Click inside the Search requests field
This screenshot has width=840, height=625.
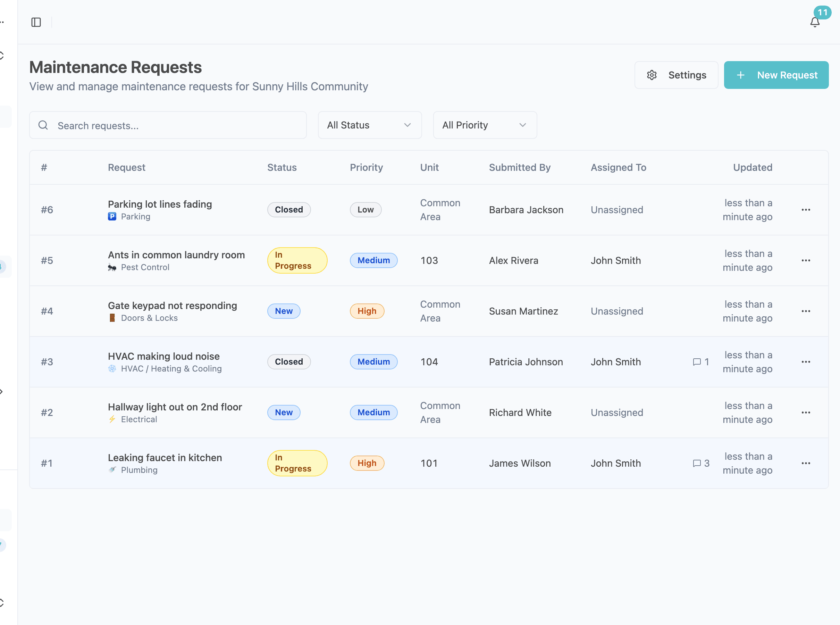(168, 125)
